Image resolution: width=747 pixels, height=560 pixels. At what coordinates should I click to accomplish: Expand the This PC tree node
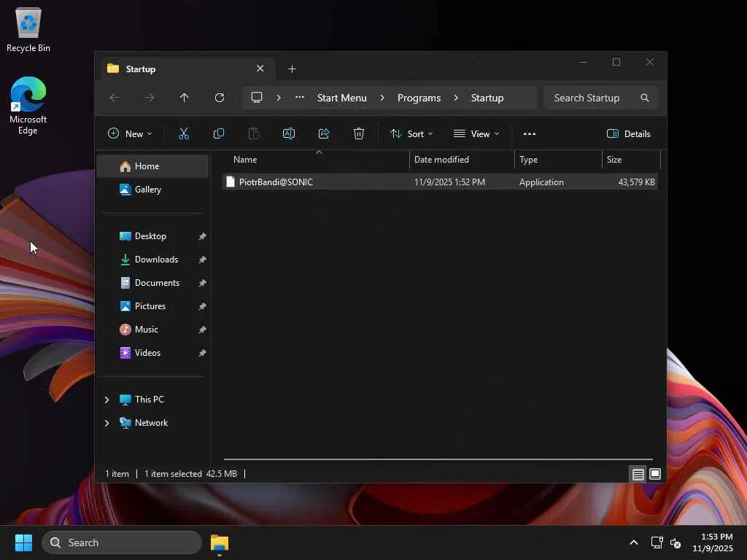(107, 400)
